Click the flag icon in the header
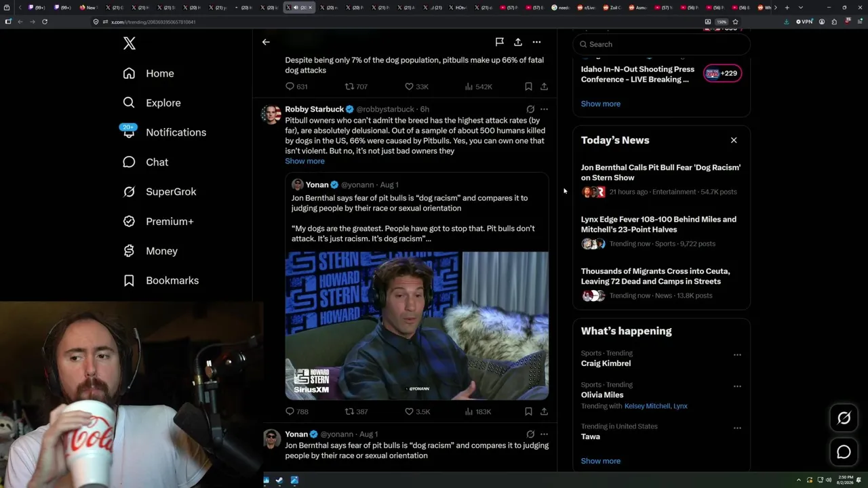The height and width of the screenshot is (488, 868). click(x=499, y=42)
